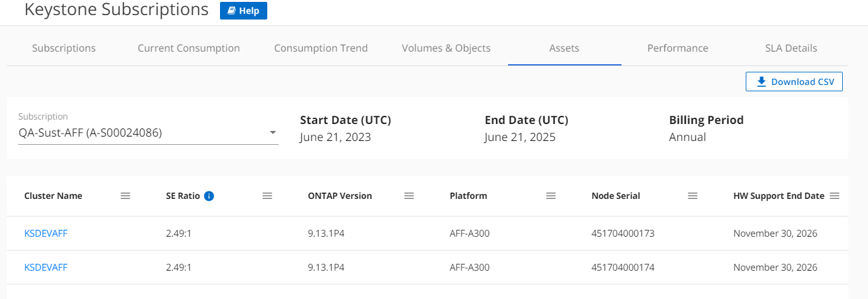Open ONTAP Version column menu icon
This screenshot has width=868, height=299.
click(x=409, y=196)
